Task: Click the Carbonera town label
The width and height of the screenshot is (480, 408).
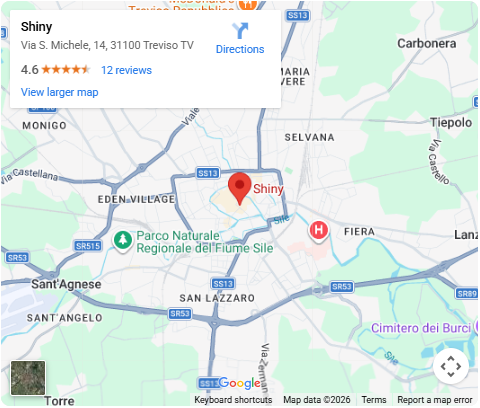Action: [x=427, y=43]
